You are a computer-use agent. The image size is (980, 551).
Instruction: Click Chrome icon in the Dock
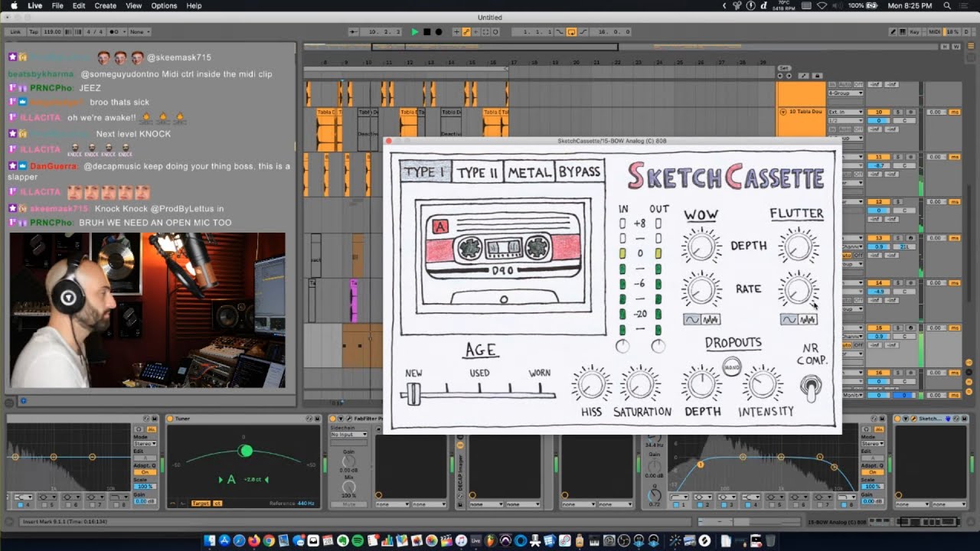click(x=269, y=541)
